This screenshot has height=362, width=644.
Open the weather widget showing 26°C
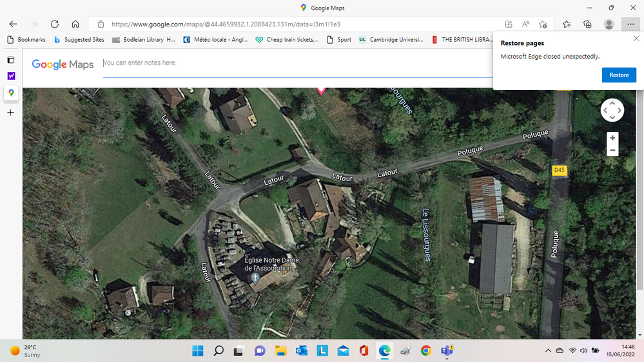(x=26, y=351)
